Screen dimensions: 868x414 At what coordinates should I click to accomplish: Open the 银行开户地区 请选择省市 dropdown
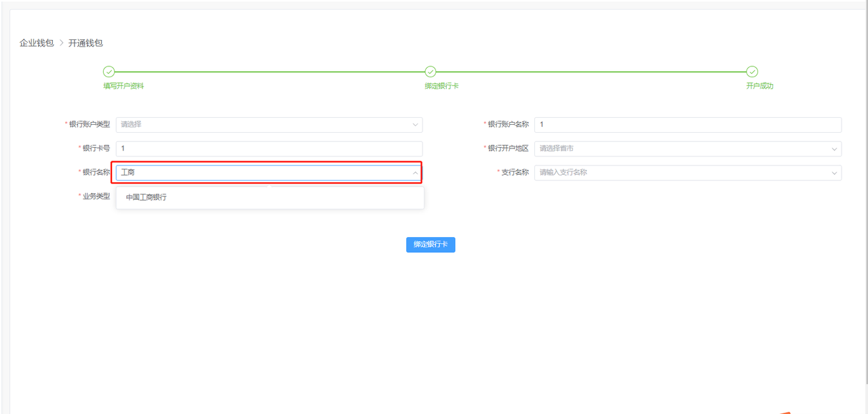tap(682, 148)
